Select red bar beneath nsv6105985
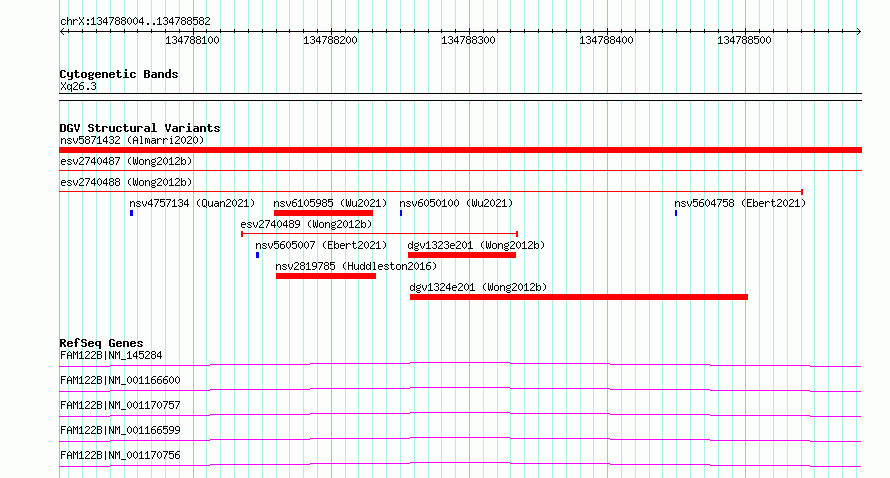Screen dimensions: 890x478 point(323,213)
